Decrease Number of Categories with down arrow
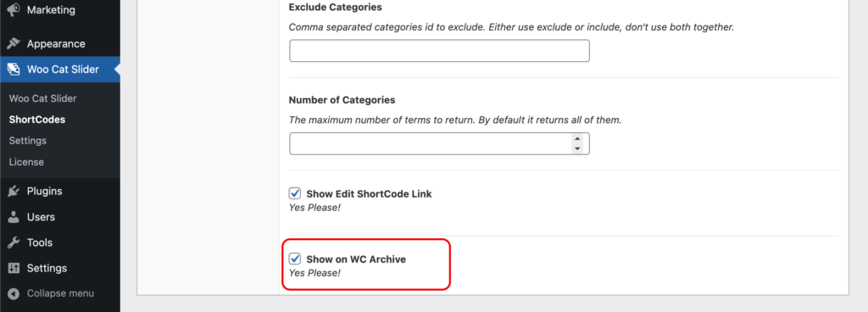This screenshot has height=312, width=868. click(x=577, y=148)
